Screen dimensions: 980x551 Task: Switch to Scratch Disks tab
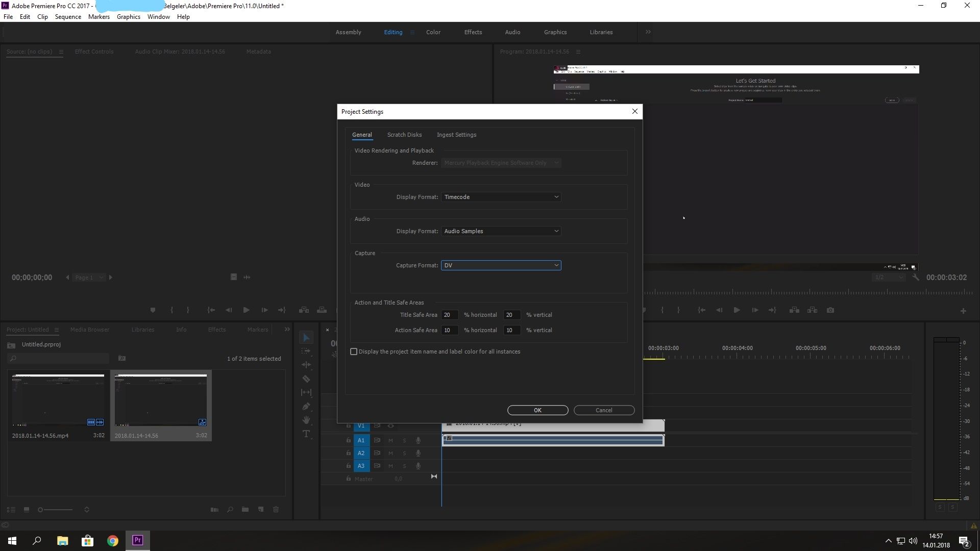pos(404,135)
